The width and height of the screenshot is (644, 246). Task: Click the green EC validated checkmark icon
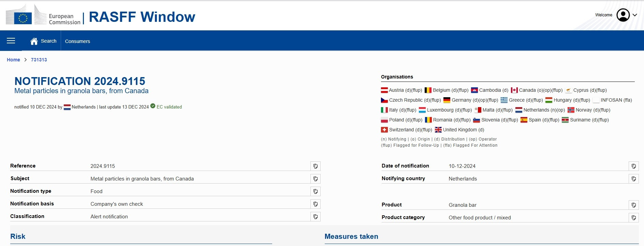153,106
